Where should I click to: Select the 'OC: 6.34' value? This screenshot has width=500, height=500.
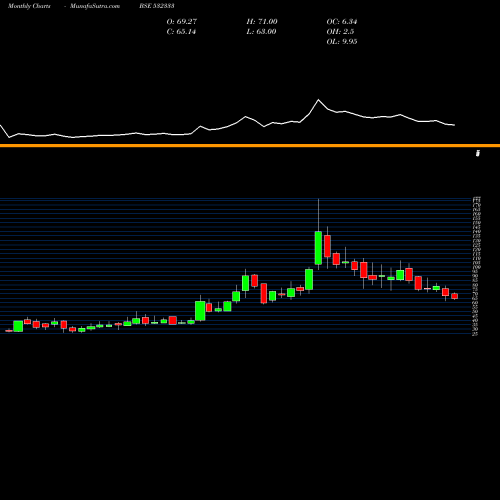point(342,22)
